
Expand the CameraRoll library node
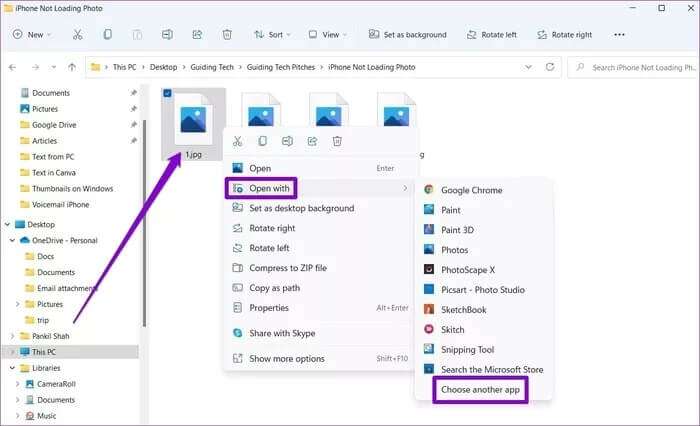(x=17, y=384)
